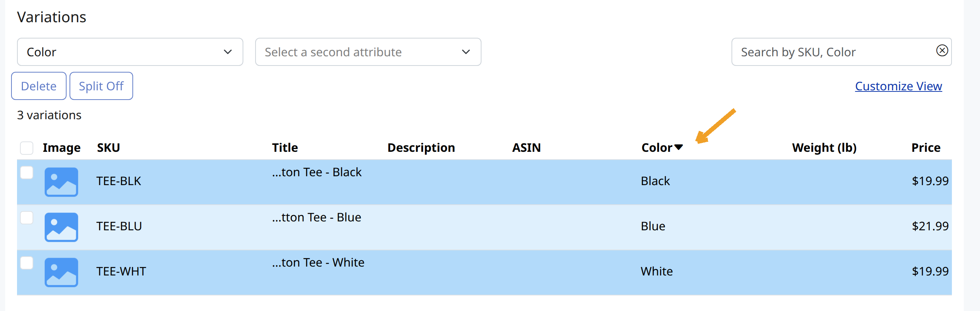Click the second attribute chevron icon
The width and height of the screenshot is (980, 311).
tap(466, 52)
